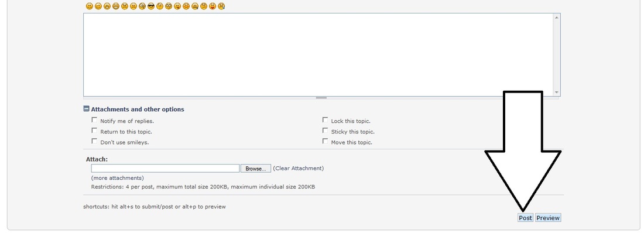
Task: Click the text area scroll-down arrow
Action: click(x=557, y=92)
